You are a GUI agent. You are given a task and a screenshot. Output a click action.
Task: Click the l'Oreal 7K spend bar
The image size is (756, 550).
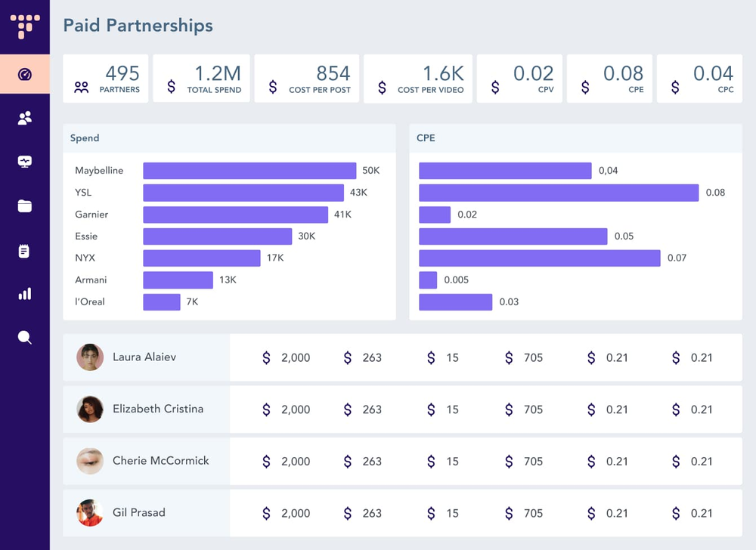tap(162, 302)
